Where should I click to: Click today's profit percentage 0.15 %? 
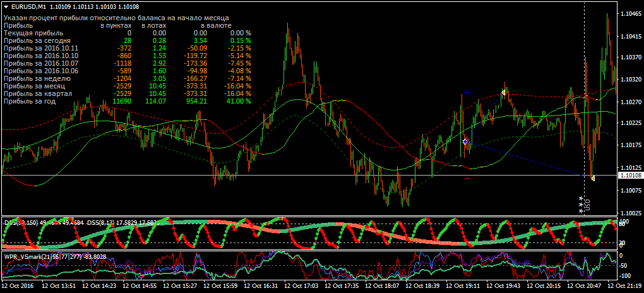click(x=240, y=40)
